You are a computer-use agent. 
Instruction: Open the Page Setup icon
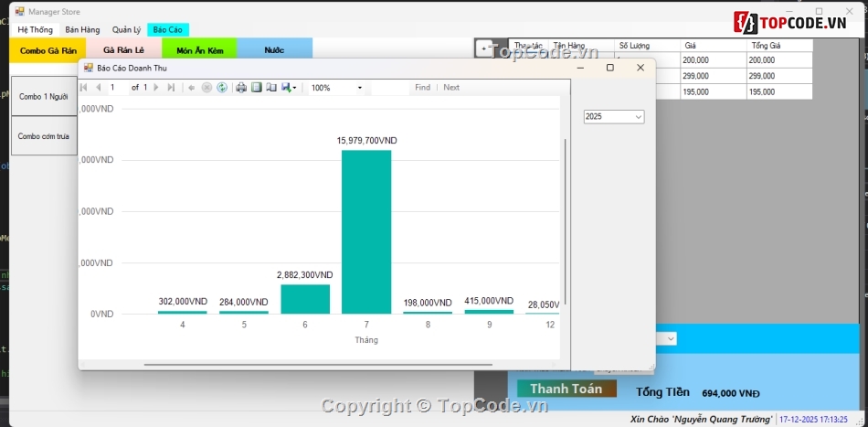(271, 88)
